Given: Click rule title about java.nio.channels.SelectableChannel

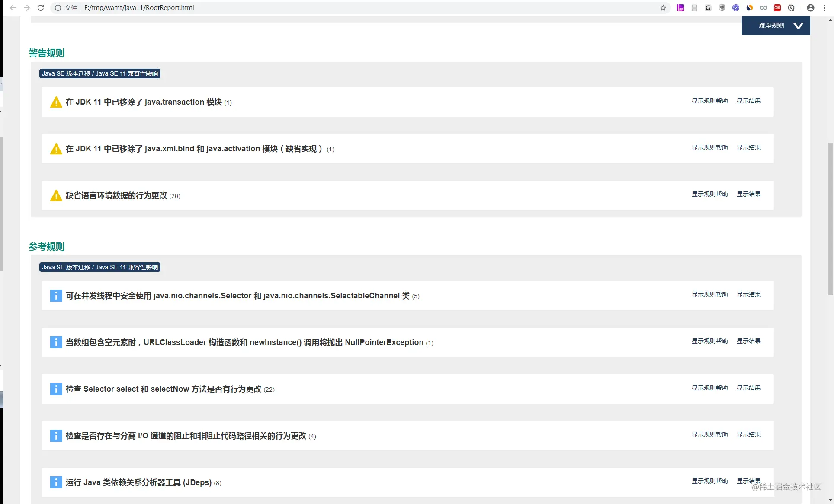Looking at the screenshot, I should pos(237,296).
